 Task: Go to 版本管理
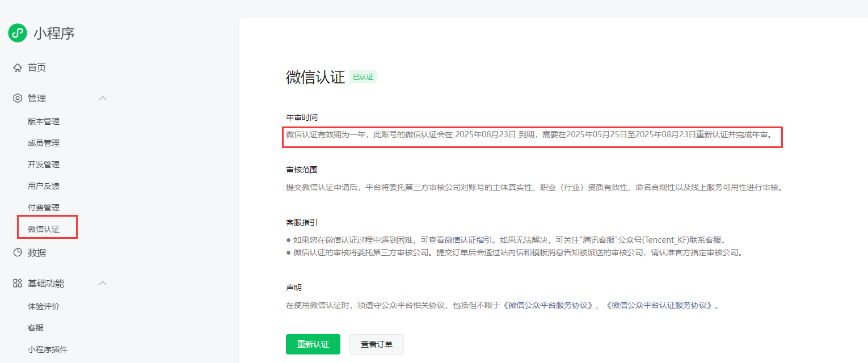pos(44,121)
